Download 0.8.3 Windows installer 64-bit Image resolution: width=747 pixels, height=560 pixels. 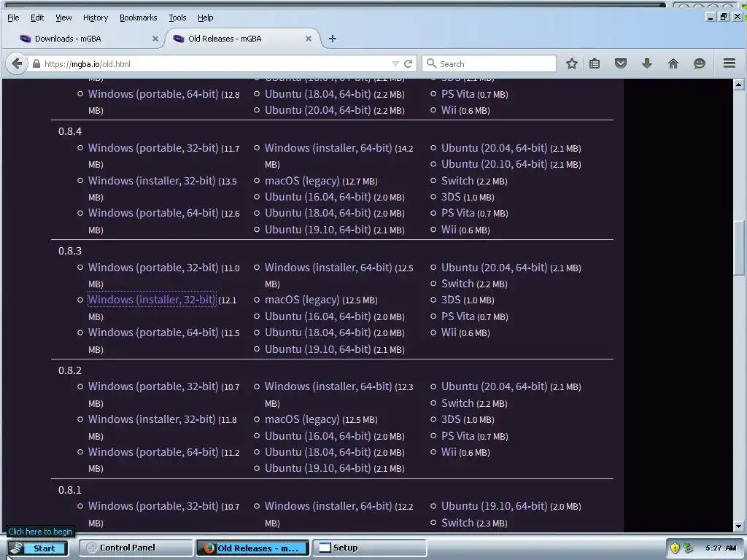click(328, 268)
